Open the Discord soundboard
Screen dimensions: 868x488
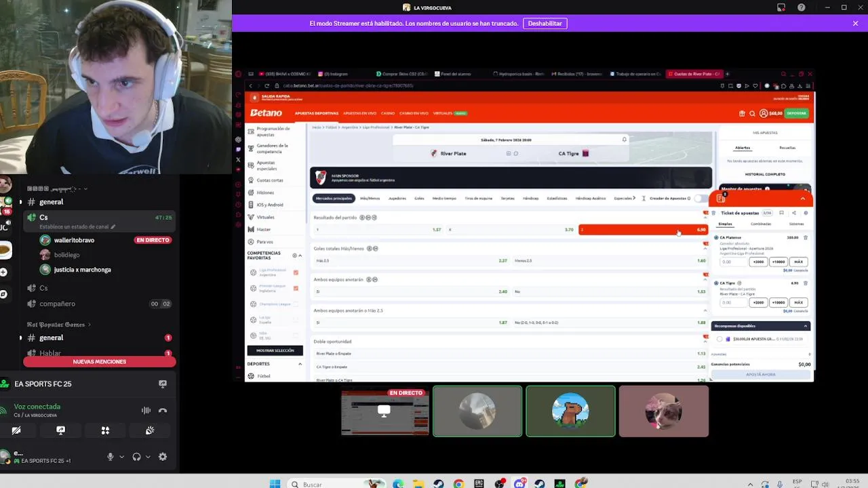(x=150, y=430)
